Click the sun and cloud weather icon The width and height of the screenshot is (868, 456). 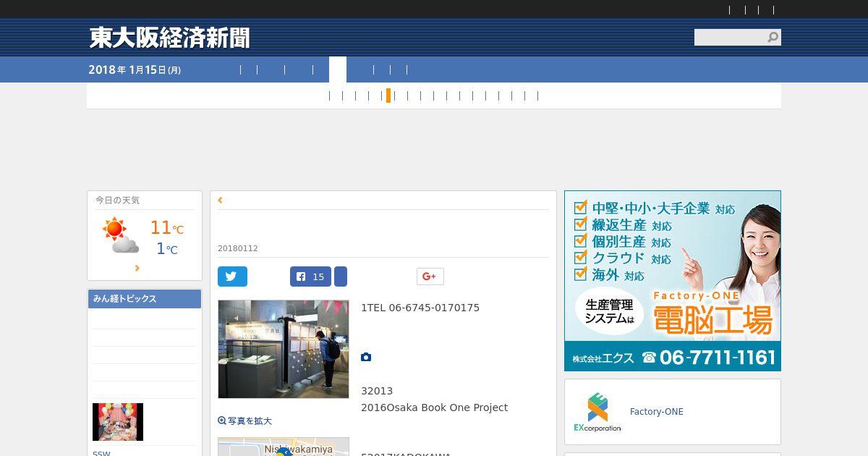(120, 235)
